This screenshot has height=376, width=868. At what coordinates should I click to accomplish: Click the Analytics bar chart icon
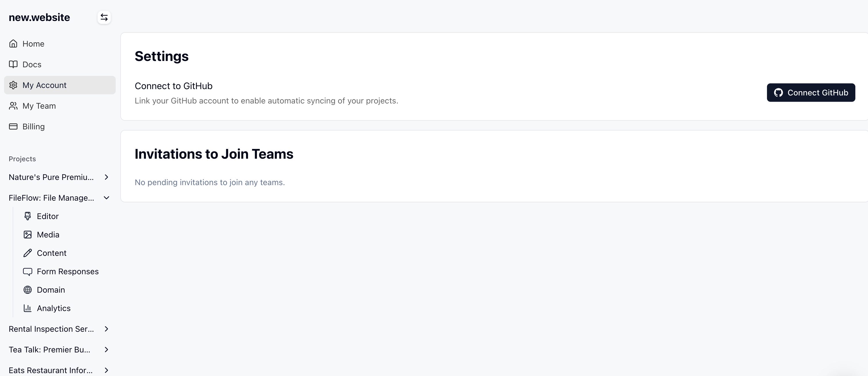tap(28, 308)
